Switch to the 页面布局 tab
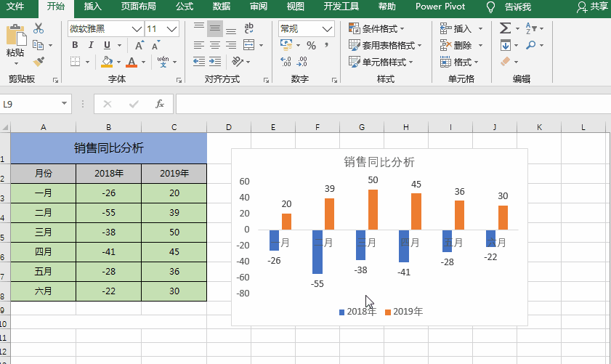The height and width of the screenshot is (364, 611). pyautogui.click(x=138, y=7)
